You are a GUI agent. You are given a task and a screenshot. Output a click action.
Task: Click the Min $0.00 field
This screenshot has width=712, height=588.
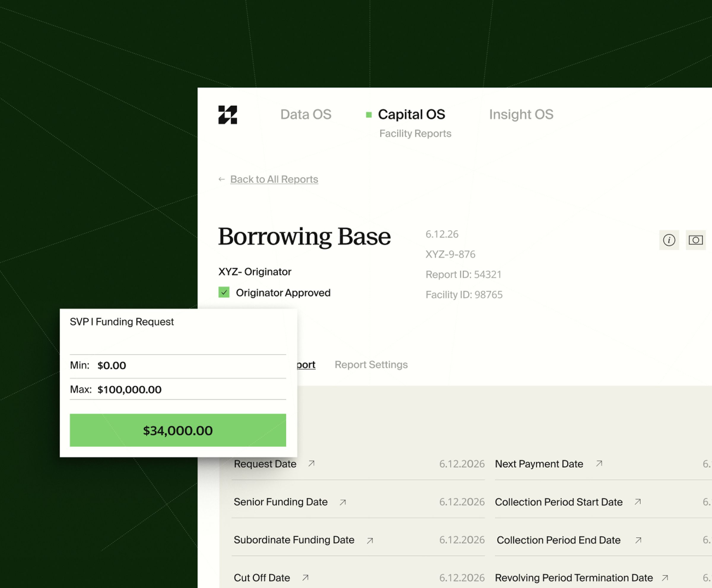tap(178, 366)
